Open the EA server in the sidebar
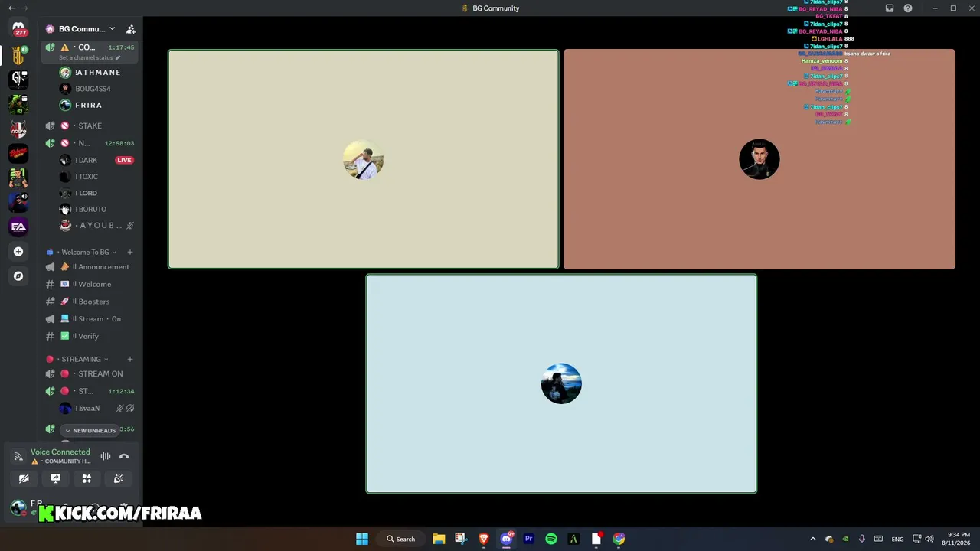The width and height of the screenshot is (980, 551). 18,227
